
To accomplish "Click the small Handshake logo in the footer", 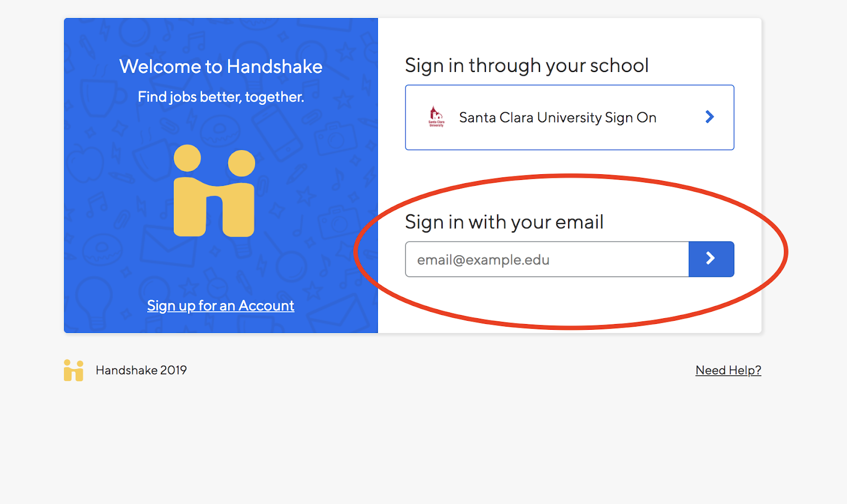I will (74, 371).
